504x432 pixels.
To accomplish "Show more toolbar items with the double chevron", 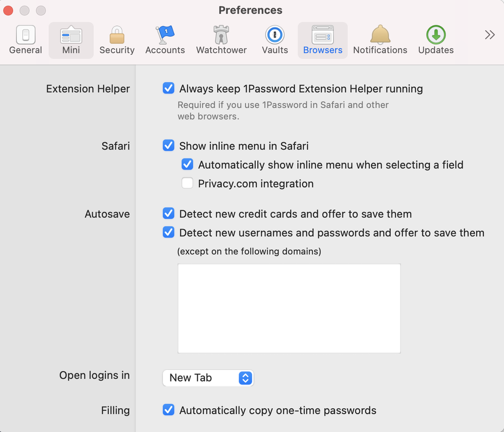I will click(489, 35).
